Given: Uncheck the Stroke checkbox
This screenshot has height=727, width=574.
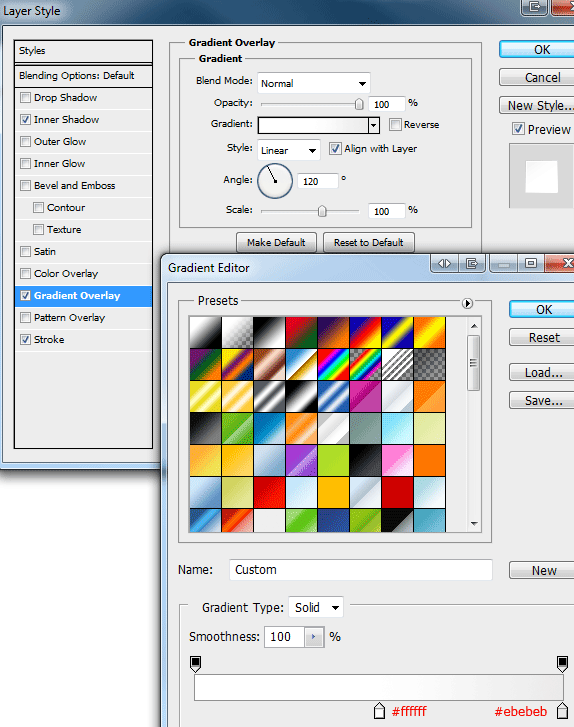Looking at the screenshot, I should [x=26, y=339].
